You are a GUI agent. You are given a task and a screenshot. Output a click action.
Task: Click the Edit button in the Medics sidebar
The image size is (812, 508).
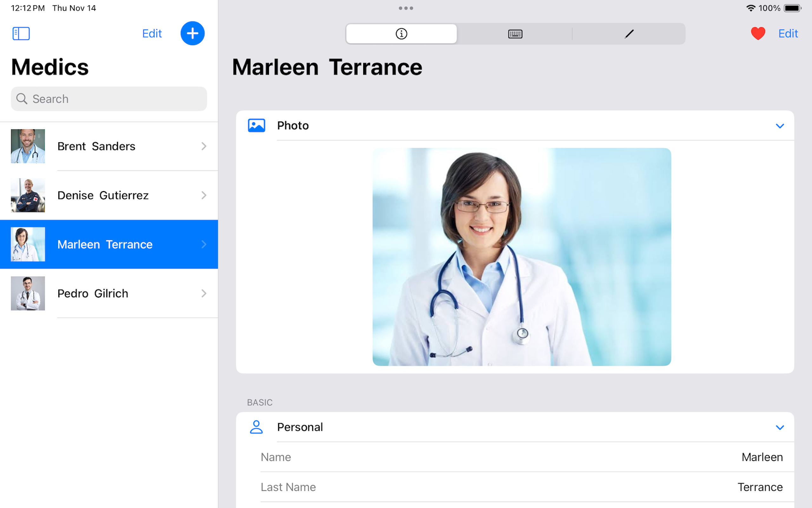click(x=152, y=34)
